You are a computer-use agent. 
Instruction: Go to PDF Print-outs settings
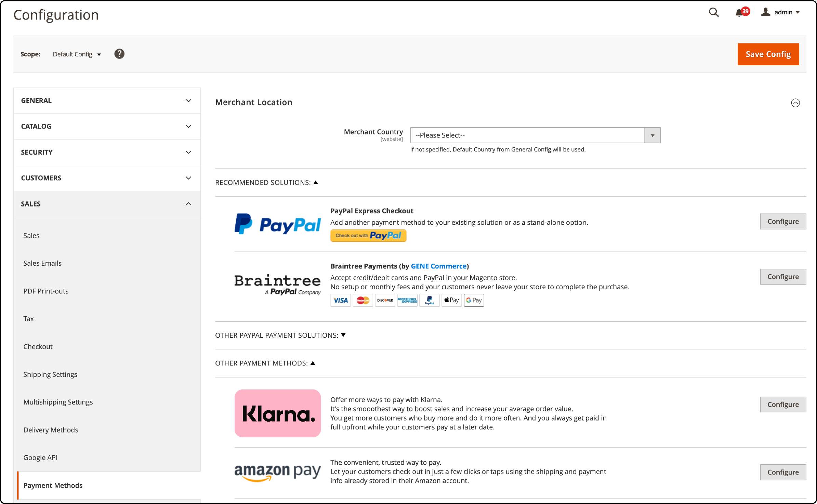(x=46, y=291)
